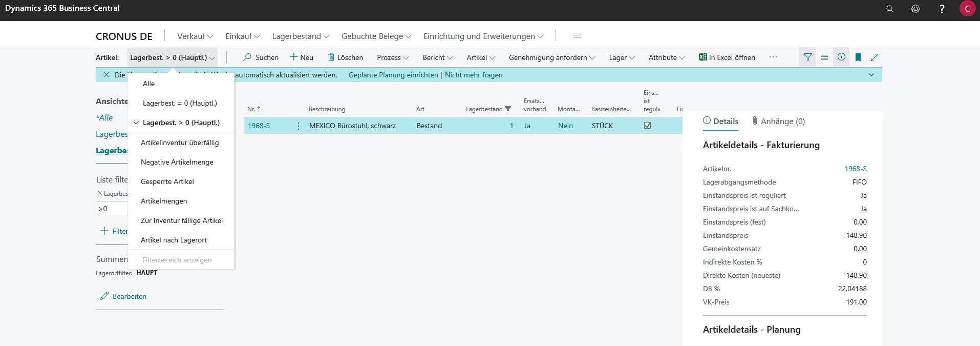Open Genehmigung anfordern dropdown
Viewport: 980px width, 346px height.
pos(552,57)
